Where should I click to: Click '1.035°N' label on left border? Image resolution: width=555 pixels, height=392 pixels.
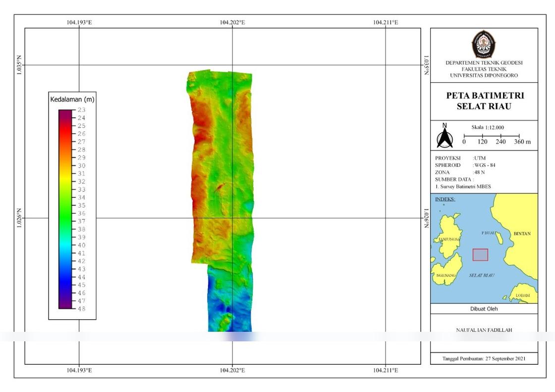pyautogui.click(x=19, y=65)
